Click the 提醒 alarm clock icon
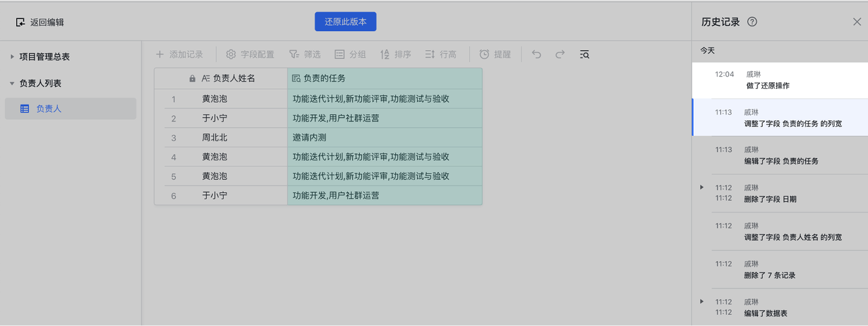Viewport: 868px width, 326px height. pyautogui.click(x=484, y=54)
